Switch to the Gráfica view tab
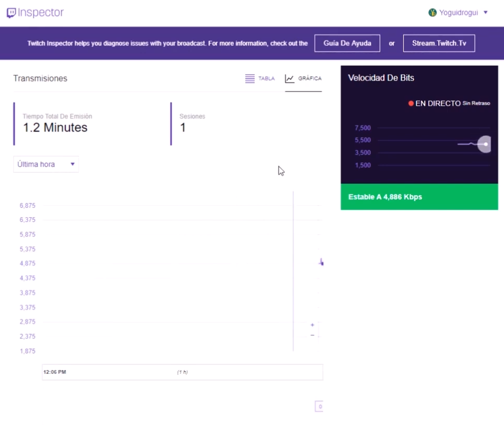504x425 pixels. coord(303,78)
